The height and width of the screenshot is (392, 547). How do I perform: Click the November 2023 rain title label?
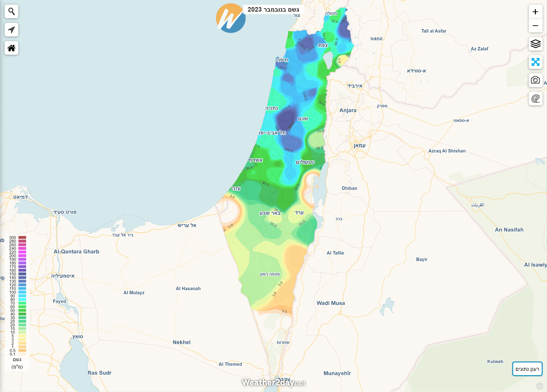tap(273, 10)
